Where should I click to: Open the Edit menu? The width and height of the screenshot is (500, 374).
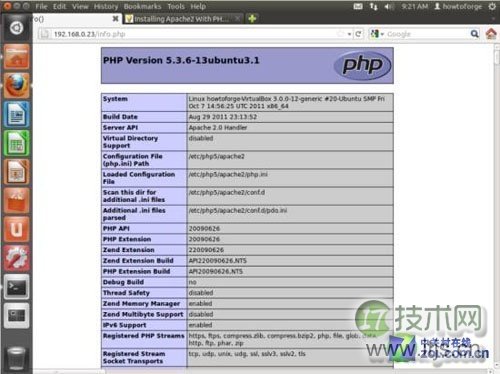pyautogui.click(x=59, y=6)
